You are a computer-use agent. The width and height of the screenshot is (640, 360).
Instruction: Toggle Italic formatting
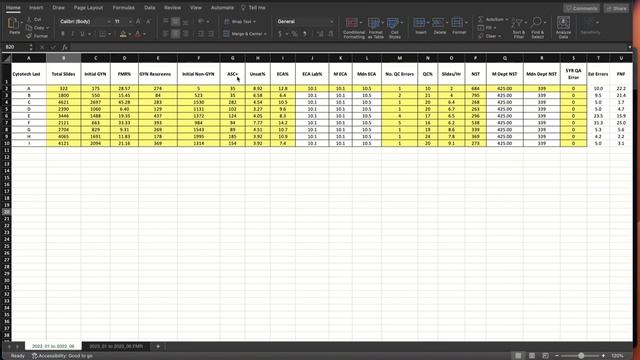click(x=72, y=34)
